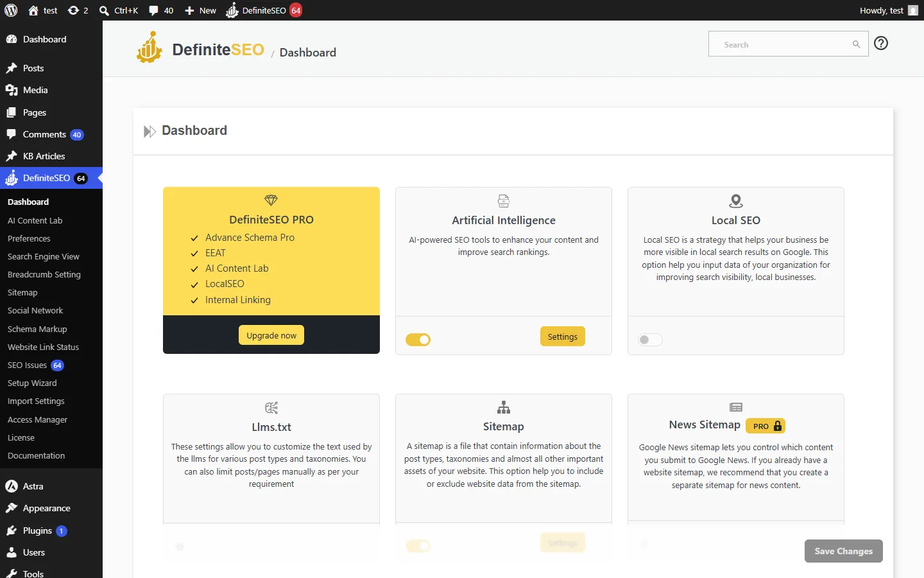924x578 pixels.
Task: Open DefiniteSEO item in top admin bar
Action: pyautogui.click(x=264, y=10)
